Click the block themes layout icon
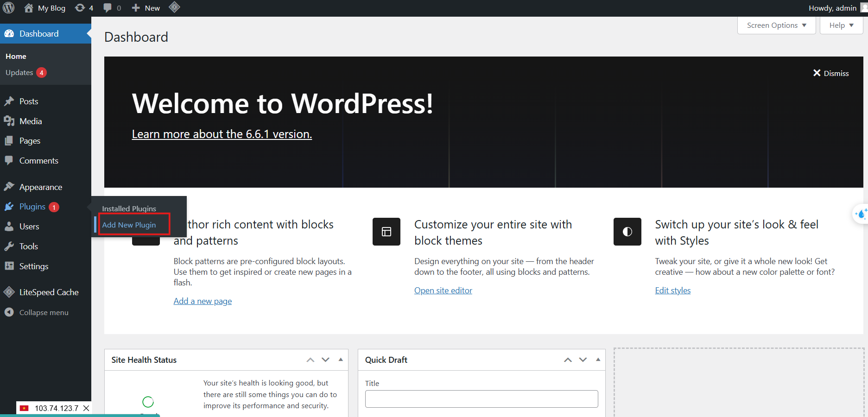Viewport: 868px width, 417px height. (x=386, y=232)
